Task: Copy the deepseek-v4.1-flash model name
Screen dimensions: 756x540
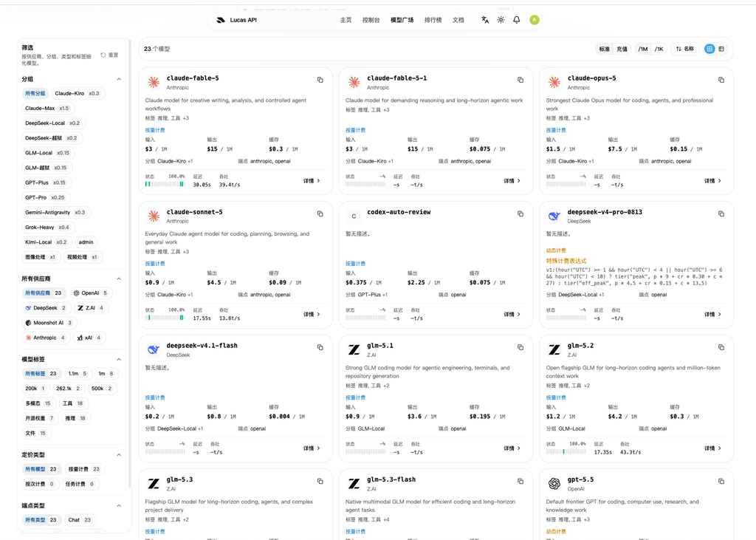Action: coord(320,347)
